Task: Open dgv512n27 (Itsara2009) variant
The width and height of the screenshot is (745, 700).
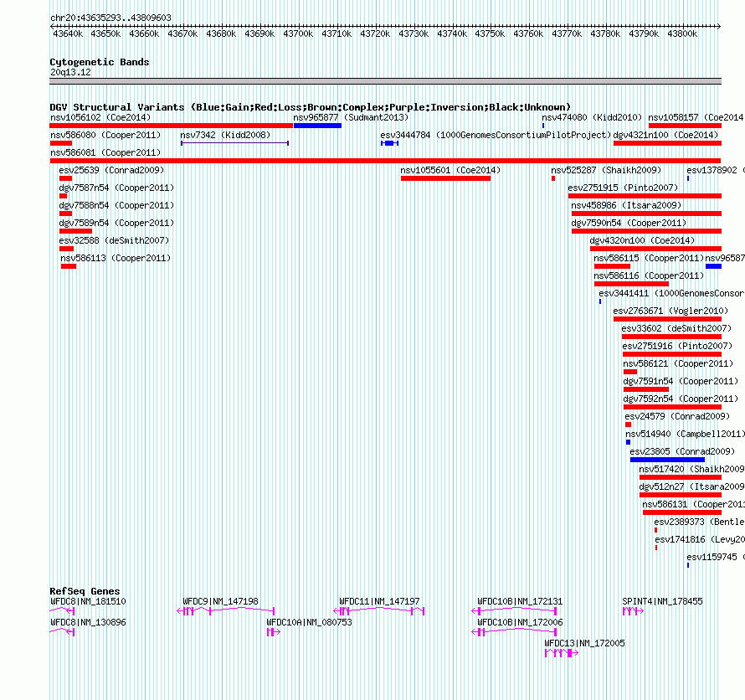Action: (x=691, y=486)
